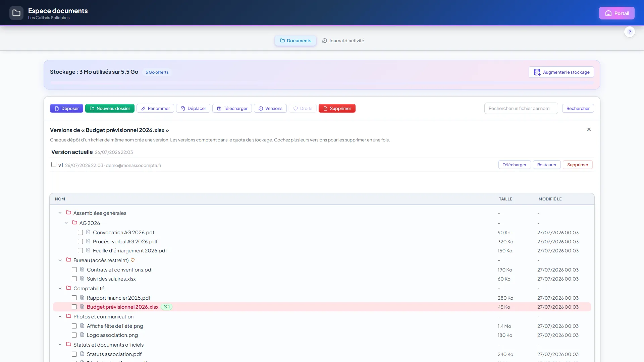
Task: Click folder icon of Photos et communication
Action: [68, 316]
